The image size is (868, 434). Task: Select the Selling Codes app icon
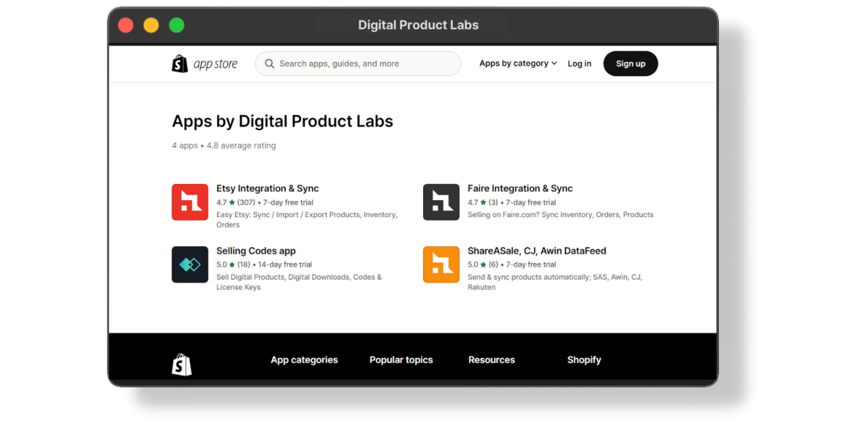(x=190, y=264)
